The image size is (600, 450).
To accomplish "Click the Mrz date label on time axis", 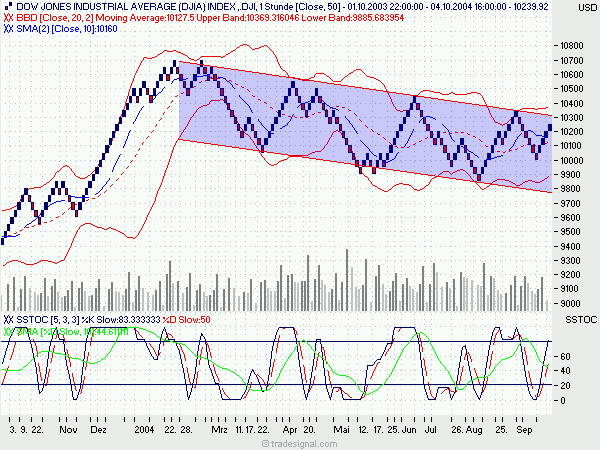I will (x=219, y=430).
